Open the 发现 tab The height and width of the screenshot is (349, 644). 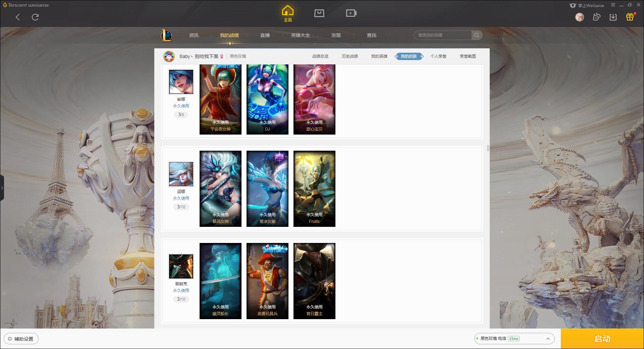coord(336,35)
